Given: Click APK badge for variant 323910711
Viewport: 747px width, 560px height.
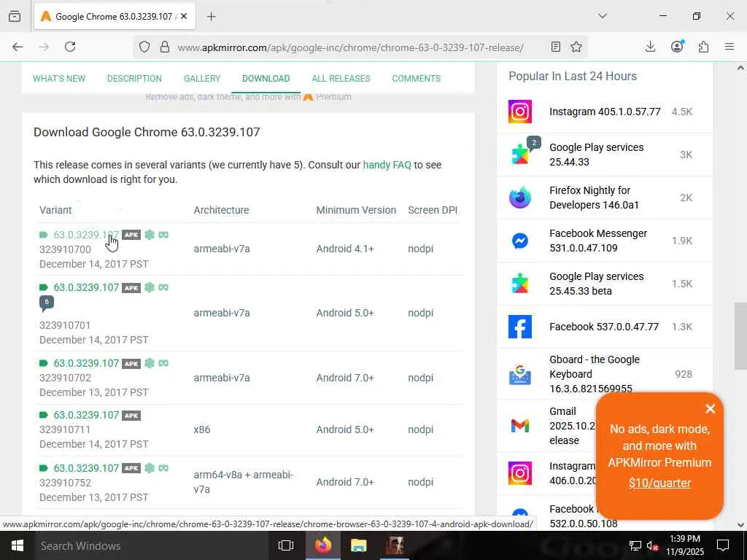Looking at the screenshot, I should 131,416.
